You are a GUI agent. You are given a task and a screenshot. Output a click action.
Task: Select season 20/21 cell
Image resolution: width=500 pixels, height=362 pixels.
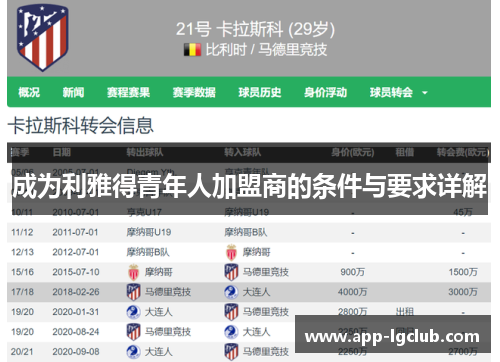click(22, 352)
